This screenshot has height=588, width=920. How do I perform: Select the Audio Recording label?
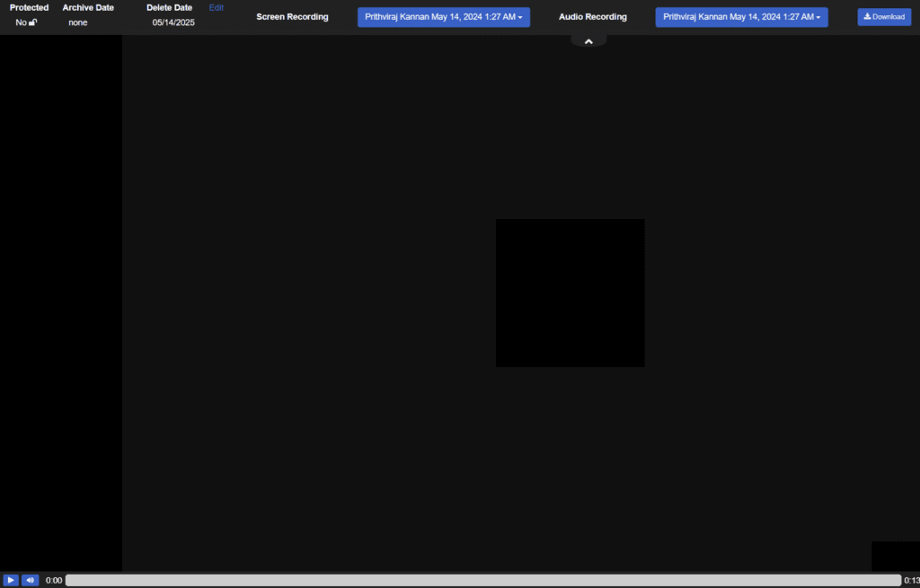(x=592, y=16)
